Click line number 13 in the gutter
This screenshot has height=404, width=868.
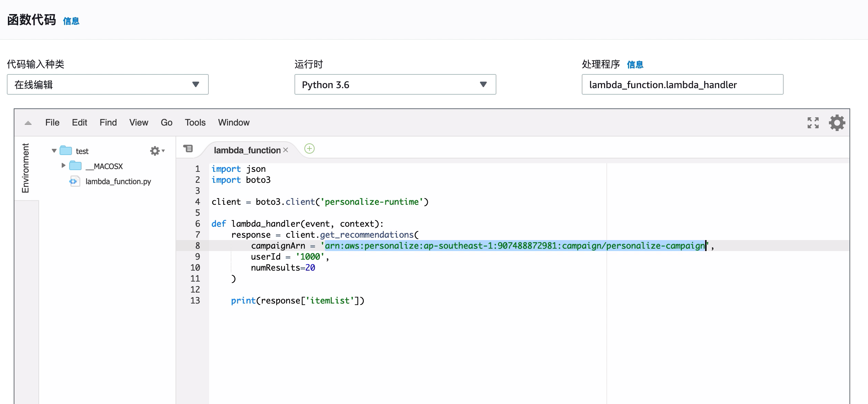click(x=195, y=300)
